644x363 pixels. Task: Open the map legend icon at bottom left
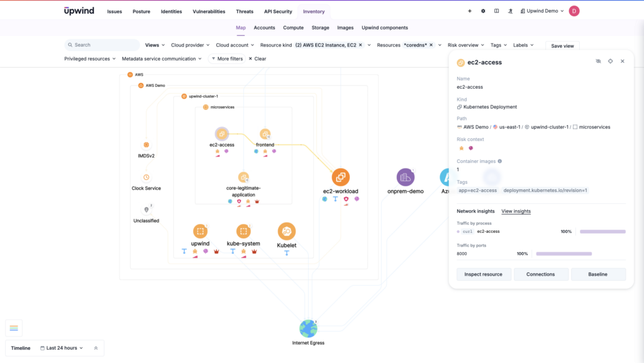click(14, 328)
